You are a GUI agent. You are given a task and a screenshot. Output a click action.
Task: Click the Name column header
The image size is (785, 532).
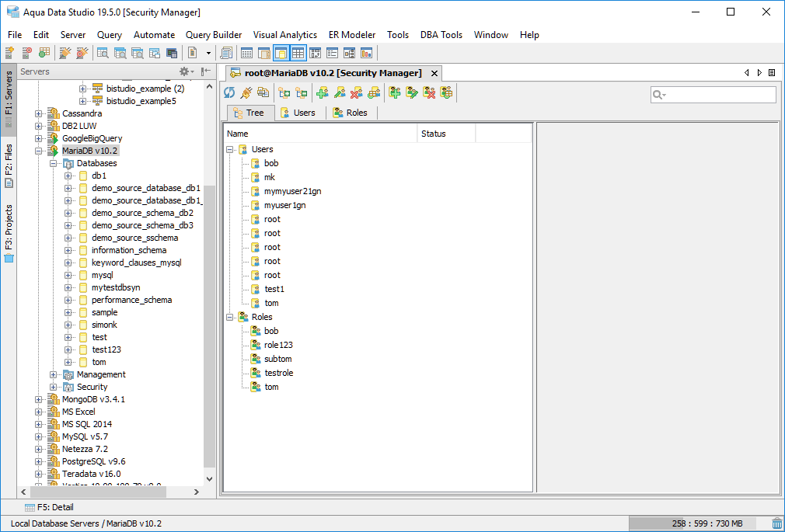[x=320, y=134]
